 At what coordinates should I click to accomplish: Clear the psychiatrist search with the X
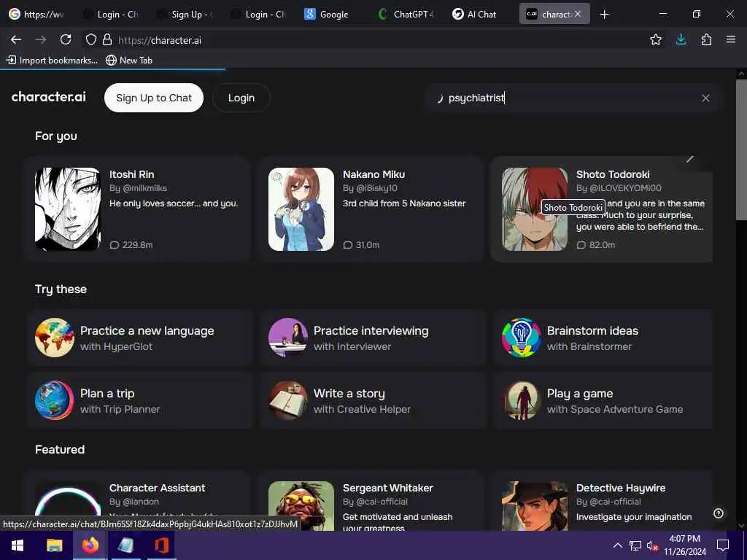pyautogui.click(x=705, y=98)
